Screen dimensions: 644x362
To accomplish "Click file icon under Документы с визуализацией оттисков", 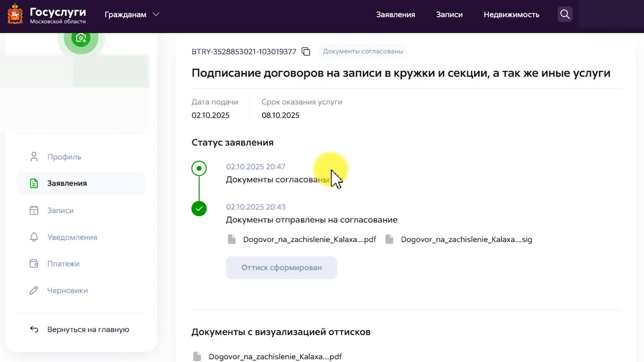I will pyautogui.click(x=197, y=357).
